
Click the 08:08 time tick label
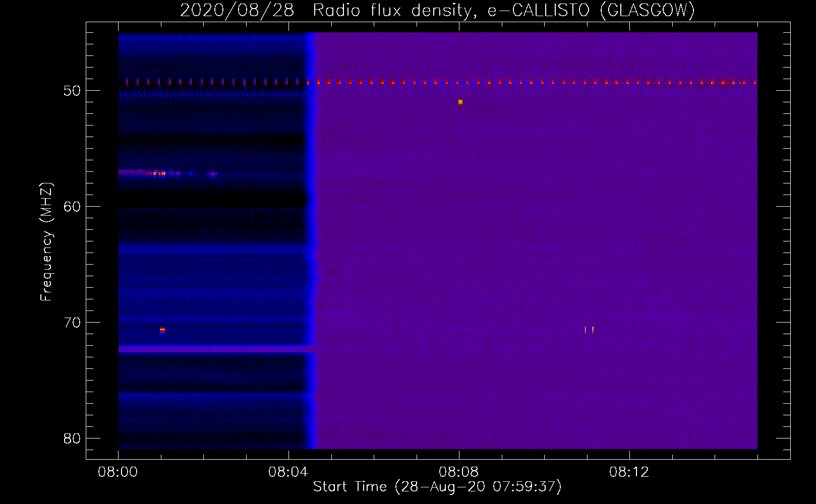point(459,472)
